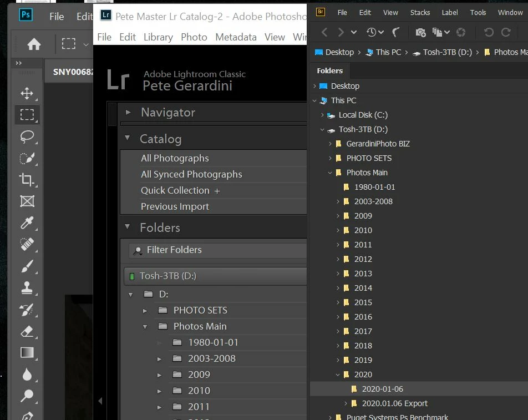Open the Photoshop File menu
Viewport: 528px width, 420px height.
point(57,17)
